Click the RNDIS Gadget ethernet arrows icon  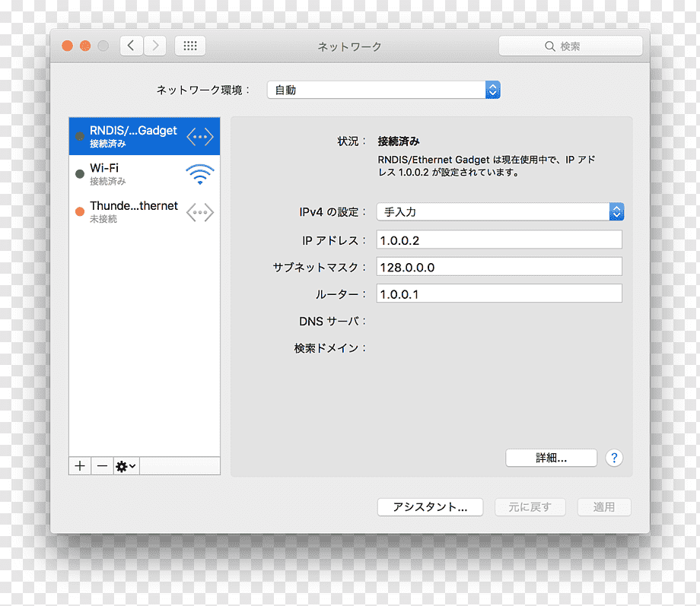coord(200,137)
